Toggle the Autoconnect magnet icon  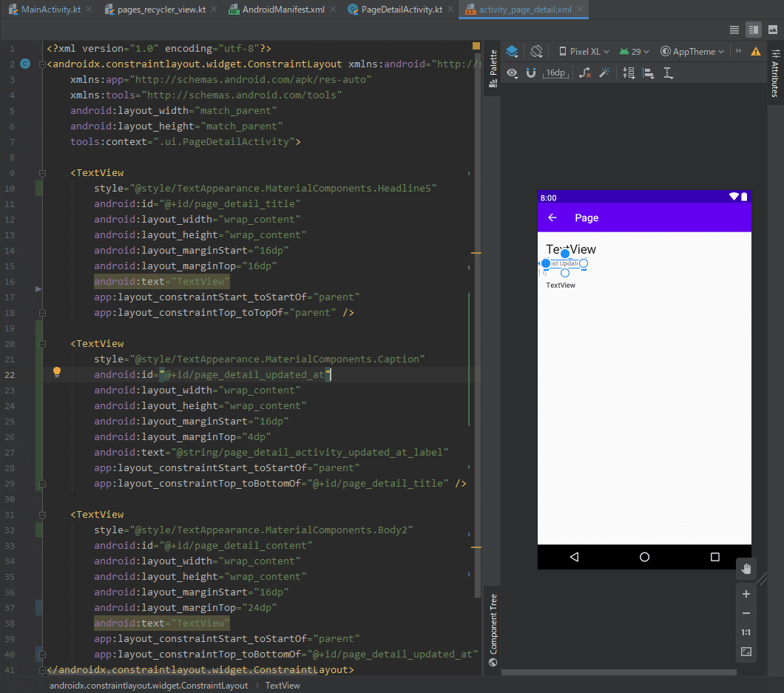531,72
